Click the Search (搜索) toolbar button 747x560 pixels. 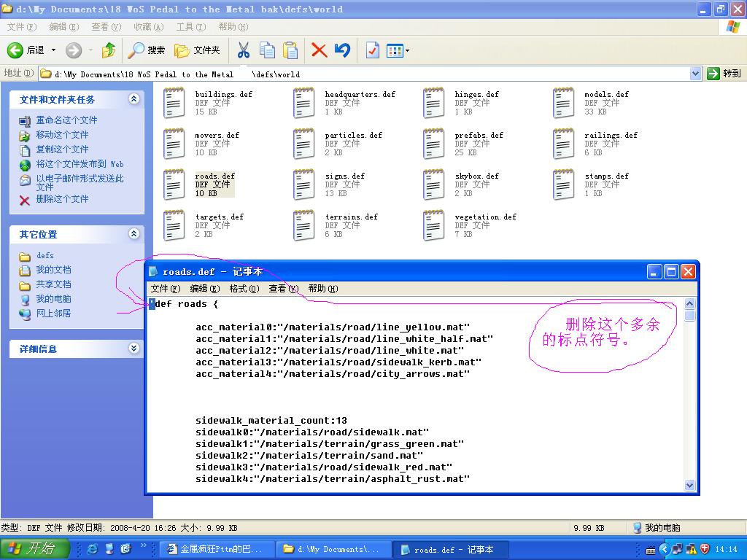[x=147, y=50]
